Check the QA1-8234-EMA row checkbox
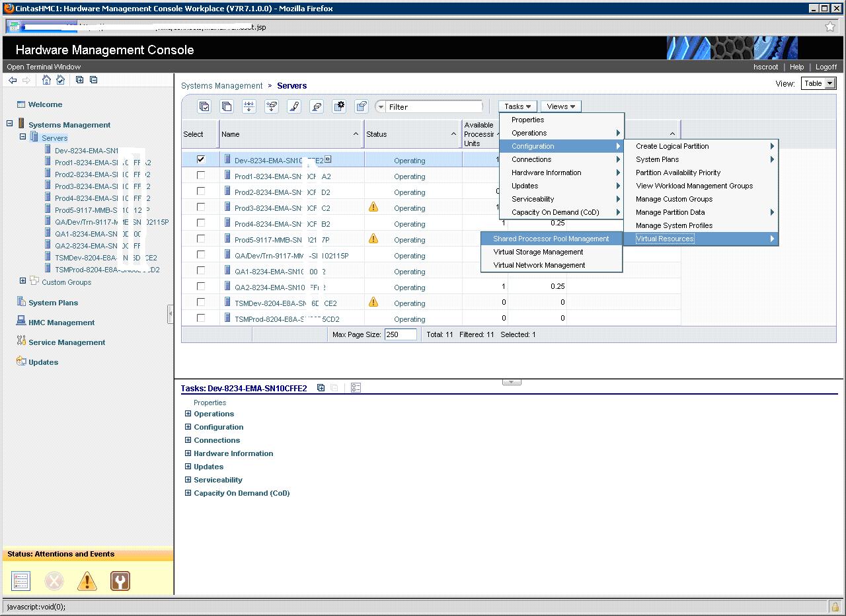The width and height of the screenshot is (846, 616). (201, 271)
